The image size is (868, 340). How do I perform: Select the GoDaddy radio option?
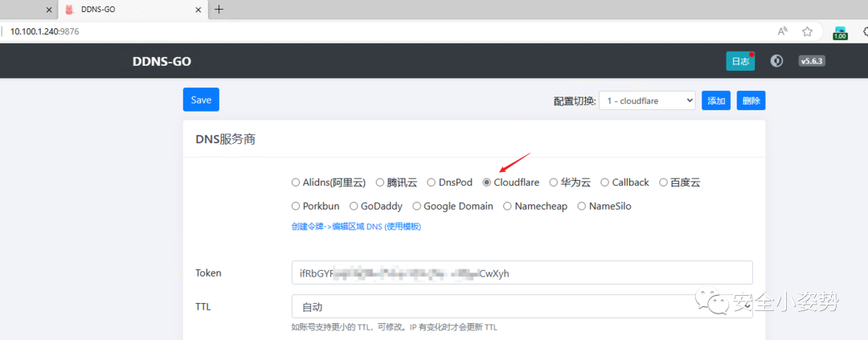coord(354,206)
